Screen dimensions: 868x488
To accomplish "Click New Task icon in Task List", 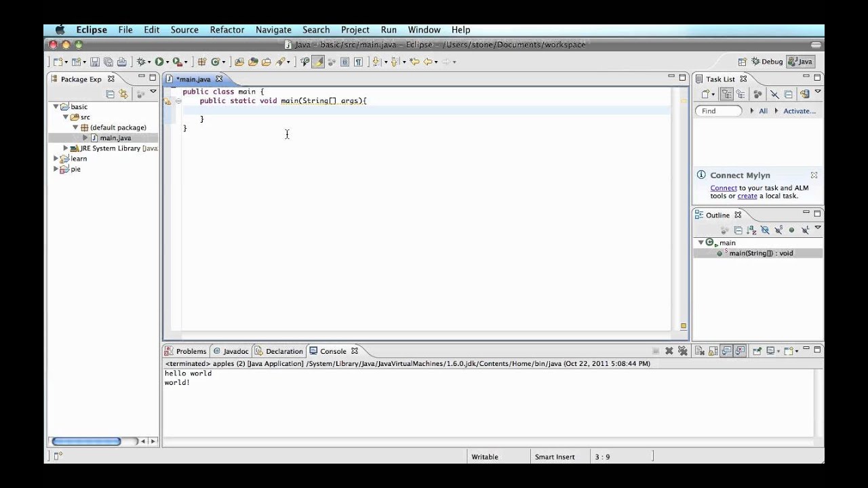I will click(x=705, y=94).
